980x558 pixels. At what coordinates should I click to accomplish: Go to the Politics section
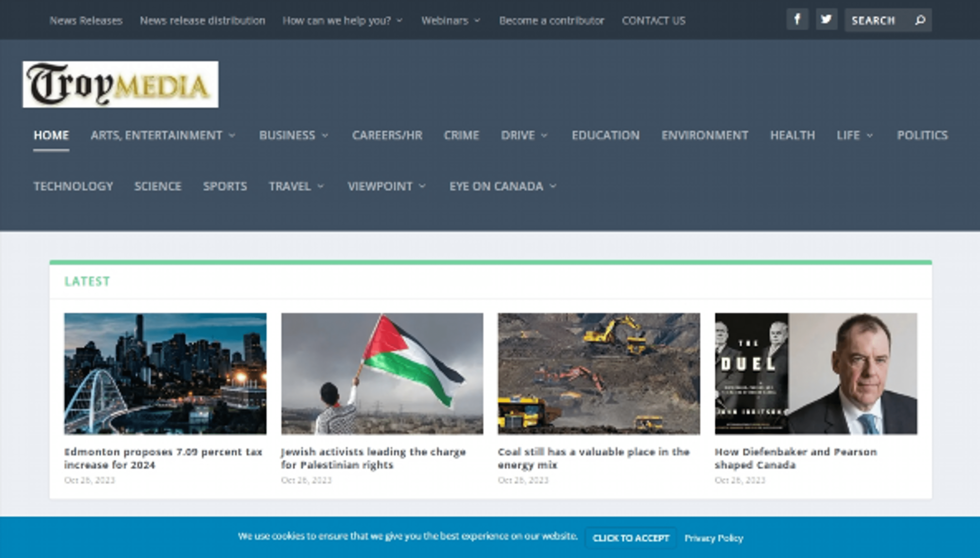tap(922, 135)
